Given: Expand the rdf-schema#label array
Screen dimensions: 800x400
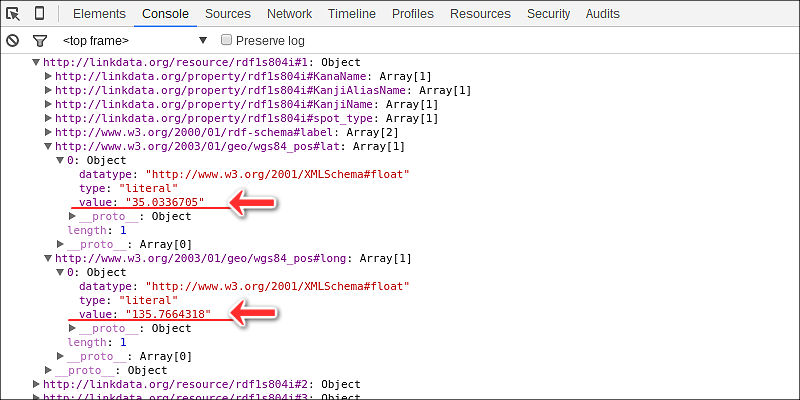Looking at the screenshot, I should pos(48,132).
